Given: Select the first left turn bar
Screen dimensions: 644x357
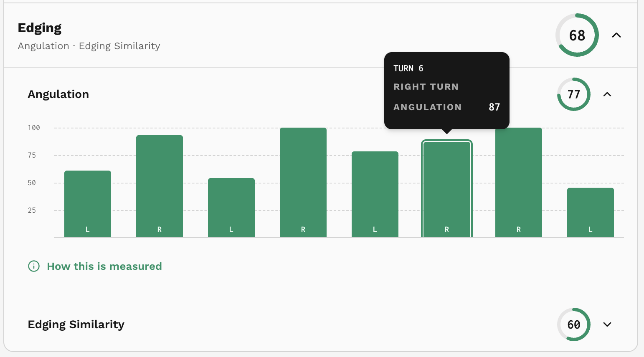Looking at the screenshot, I should click(x=88, y=204).
